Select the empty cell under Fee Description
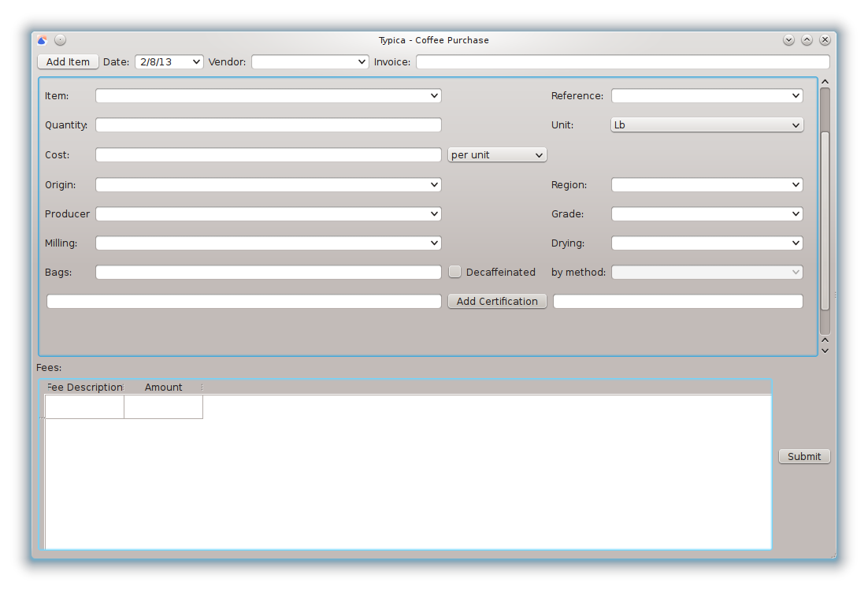Image resolution: width=868 pixels, height=590 pixels. (x=85, y=406)
